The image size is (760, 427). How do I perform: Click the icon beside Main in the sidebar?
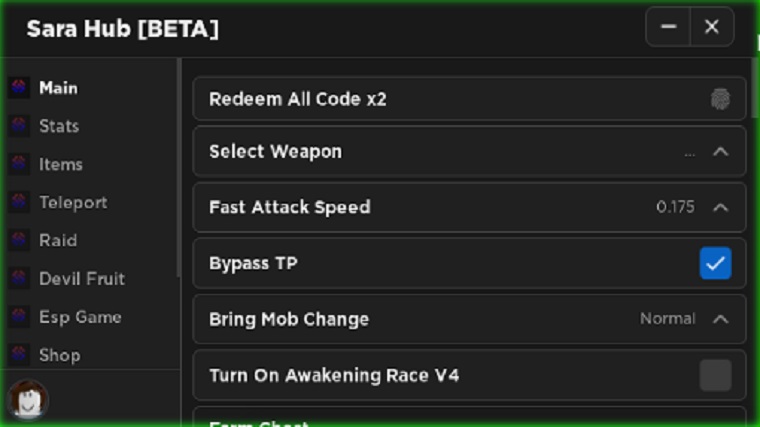[x=19, y=88]
